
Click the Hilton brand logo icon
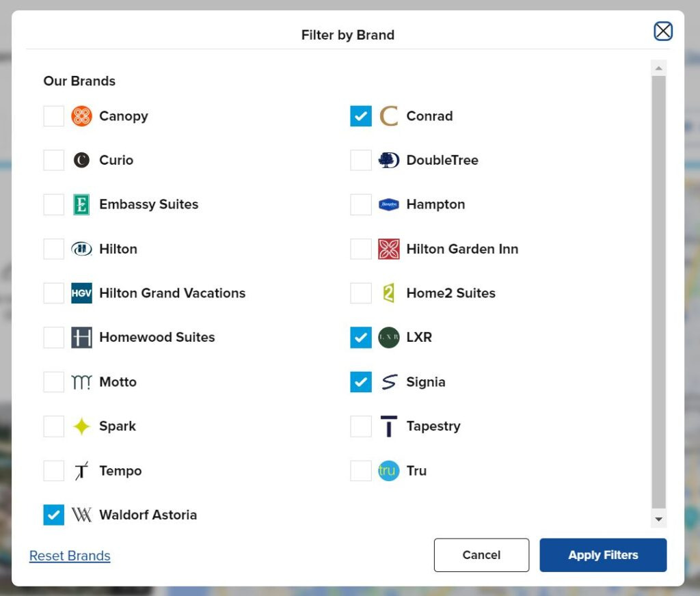coord(82,249)
